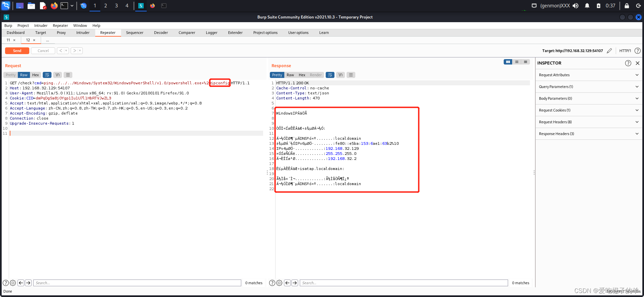The height and width of the screenshot is (297, 644).
Task: Switch to the Dashboard tab
Action: click(x=16, y=33)
